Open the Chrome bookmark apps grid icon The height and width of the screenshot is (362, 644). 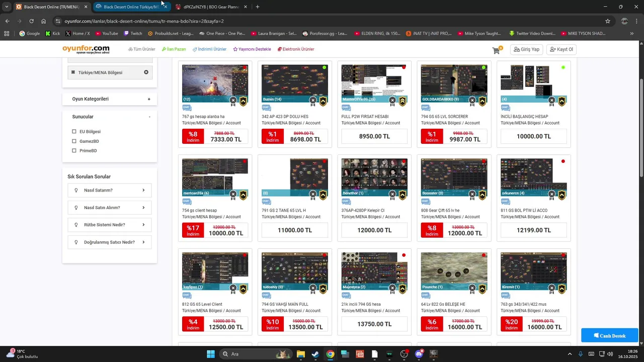coord(7,34)
